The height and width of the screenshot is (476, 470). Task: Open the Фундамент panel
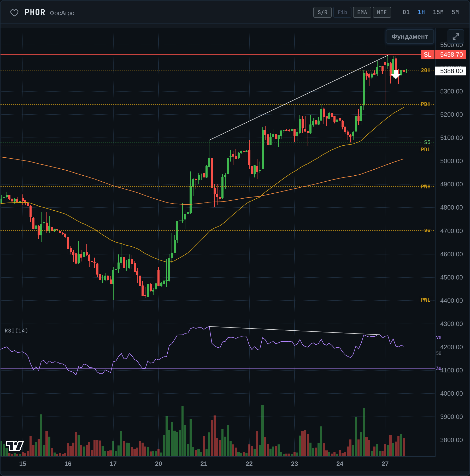[410, 37]
